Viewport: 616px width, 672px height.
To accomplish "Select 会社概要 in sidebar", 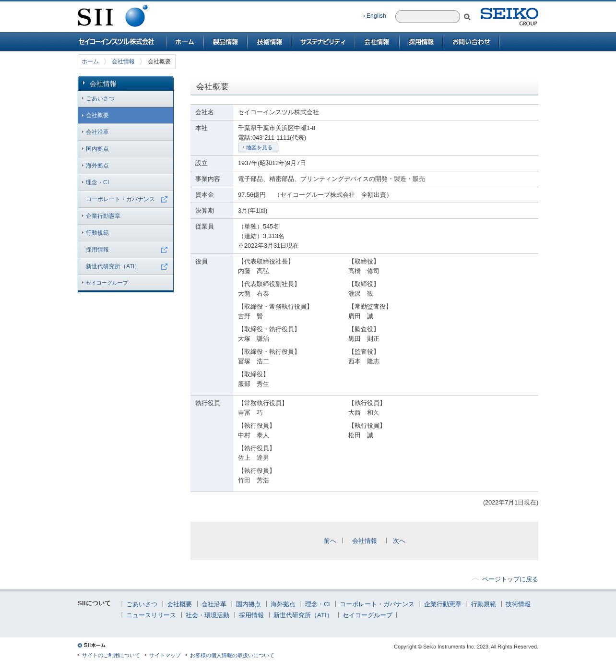I will 126,115.
